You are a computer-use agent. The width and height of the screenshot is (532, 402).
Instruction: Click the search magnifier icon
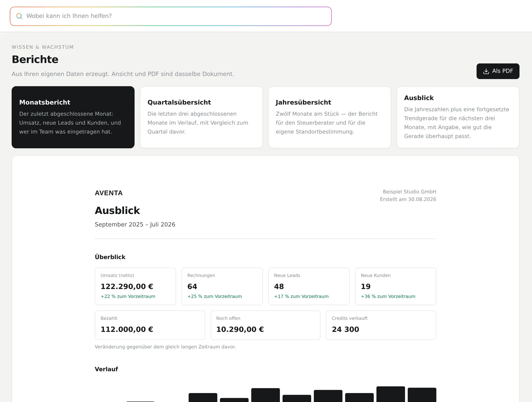point(19,16)
